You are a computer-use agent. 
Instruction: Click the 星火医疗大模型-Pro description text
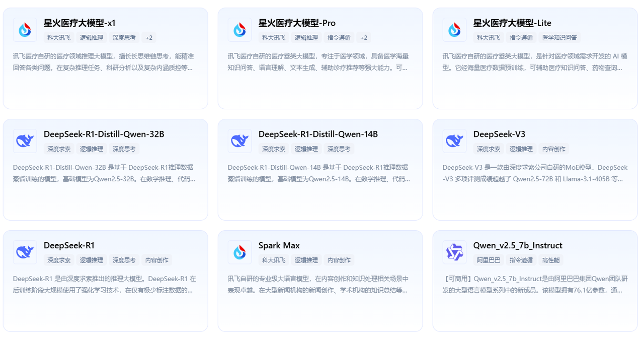[x=318, y=61]
